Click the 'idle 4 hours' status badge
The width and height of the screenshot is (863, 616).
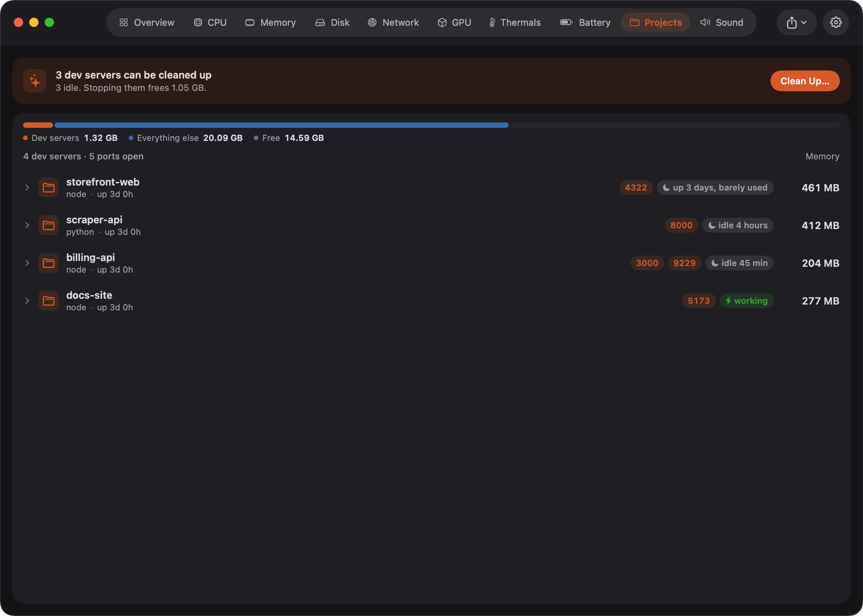[x=737, y=225]
